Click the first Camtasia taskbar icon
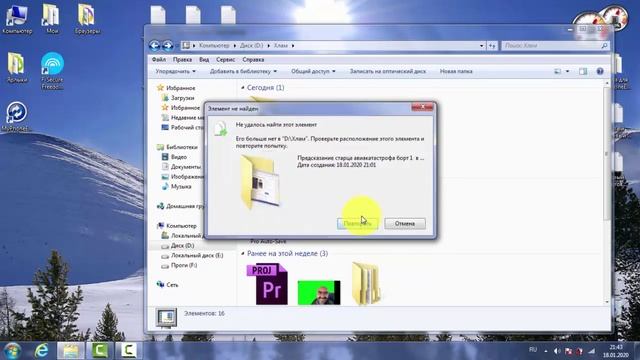Image resolution: width=640 pixels, height=360 pixels. (x=100, y=350)
